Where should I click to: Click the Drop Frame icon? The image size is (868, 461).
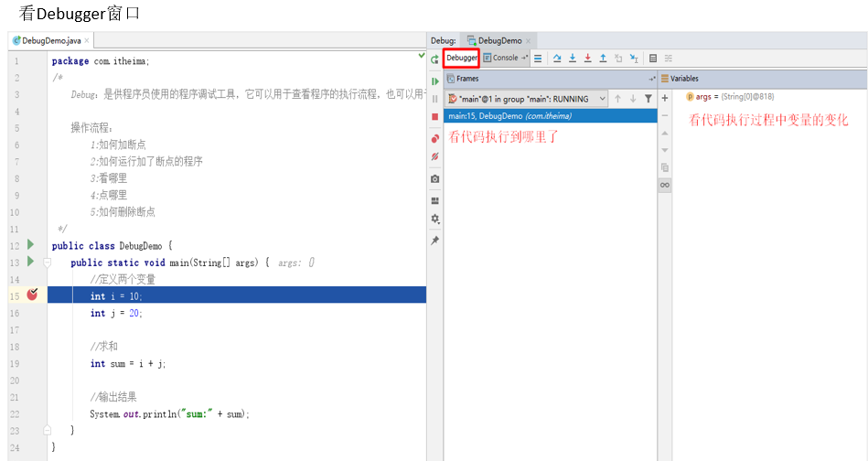coord(618,59)
